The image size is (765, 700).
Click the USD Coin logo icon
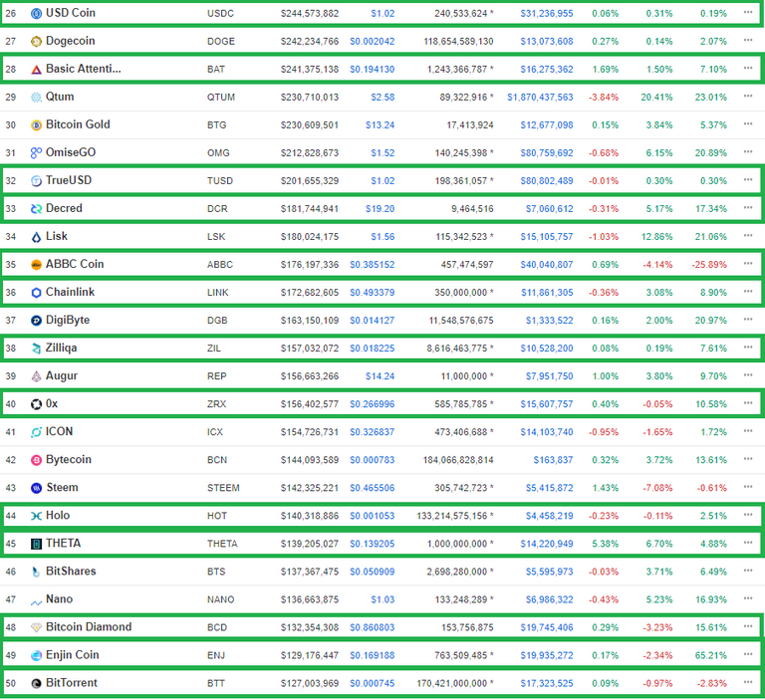36,14
